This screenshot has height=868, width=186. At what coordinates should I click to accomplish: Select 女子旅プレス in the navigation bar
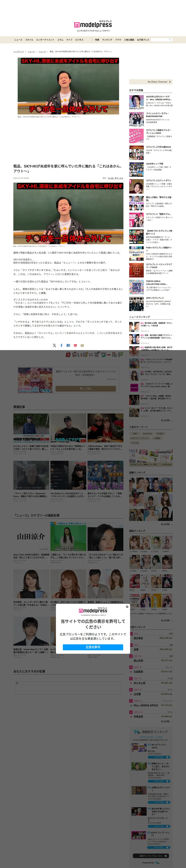143,40
